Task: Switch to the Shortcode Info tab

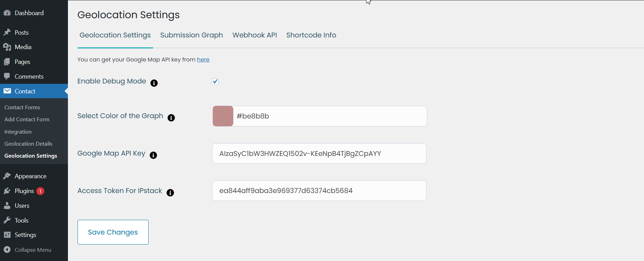Action: (x=311, y=35)
